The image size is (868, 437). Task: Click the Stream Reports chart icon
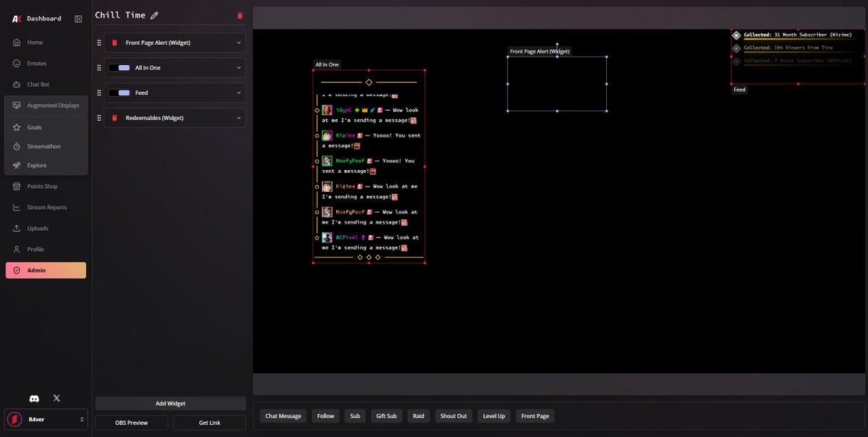[17, 208]
